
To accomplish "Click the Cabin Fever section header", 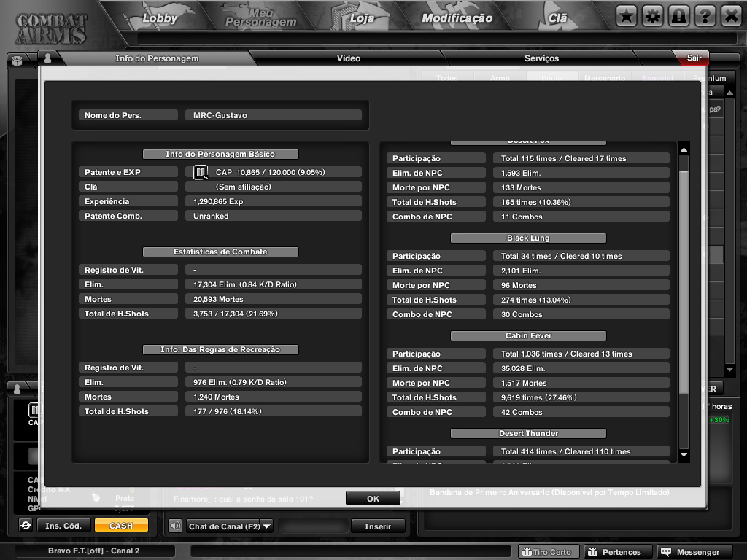I will coord(528,335).
